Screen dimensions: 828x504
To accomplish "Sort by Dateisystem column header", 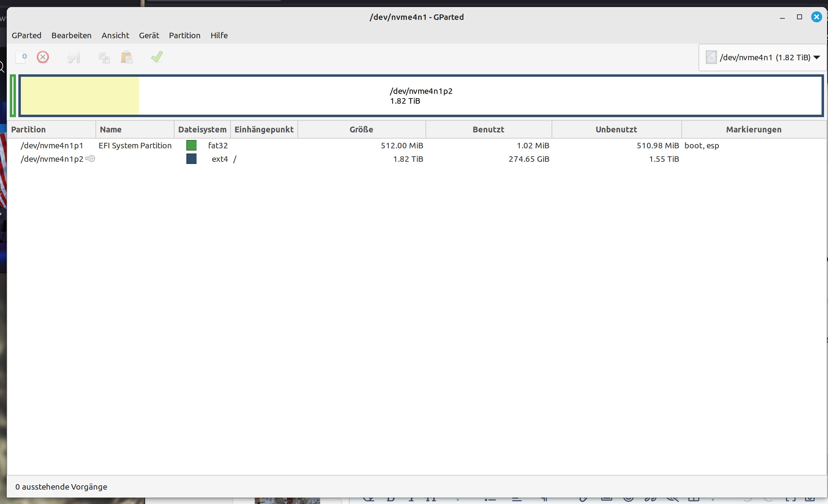I will click(x=202, y=130).
